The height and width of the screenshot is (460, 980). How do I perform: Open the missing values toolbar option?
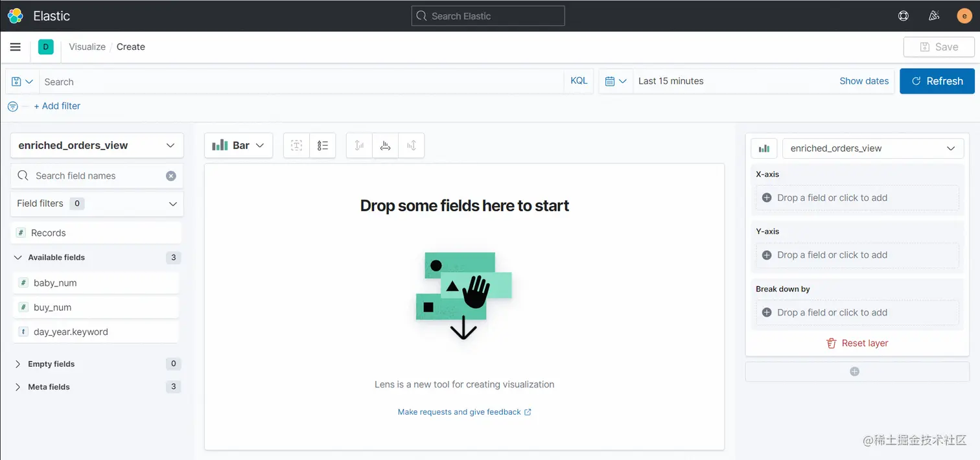pos(297,145)
